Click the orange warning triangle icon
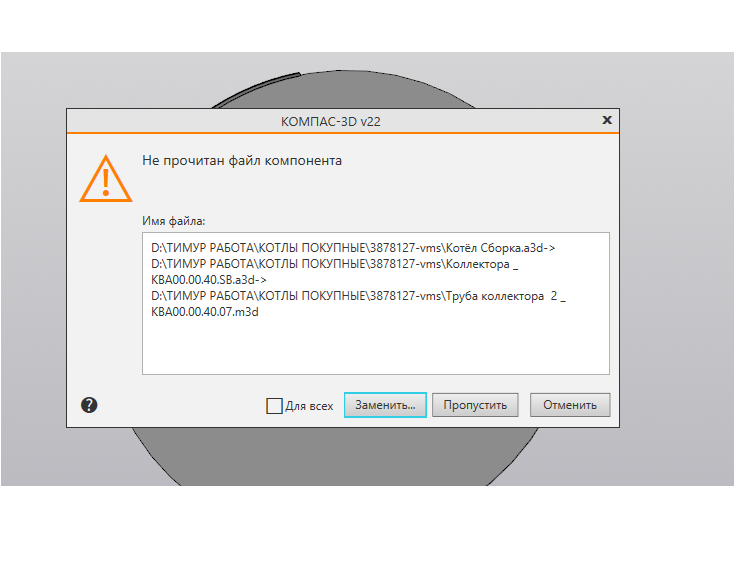Image resolution: width=734 pixels, height=563 pixels. 106,179
